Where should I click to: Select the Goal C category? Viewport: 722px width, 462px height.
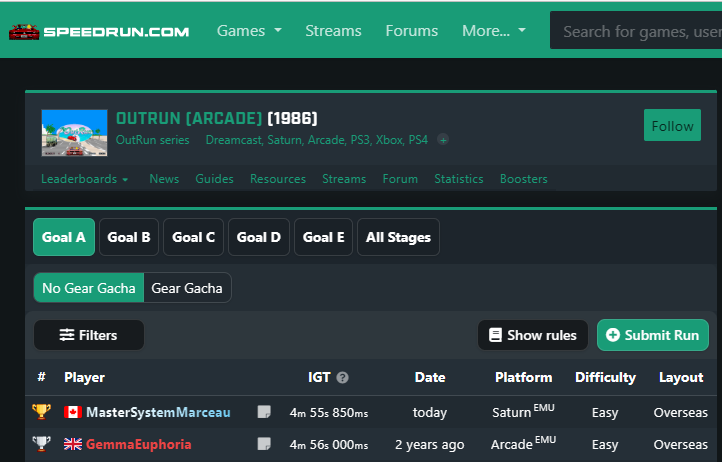point(193,237)
